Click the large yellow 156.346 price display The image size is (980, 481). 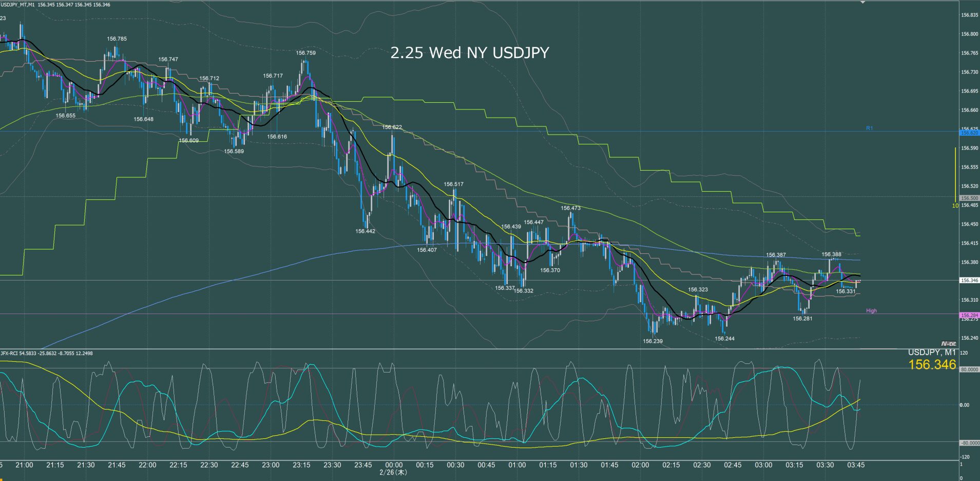click(x=932, y=364)
